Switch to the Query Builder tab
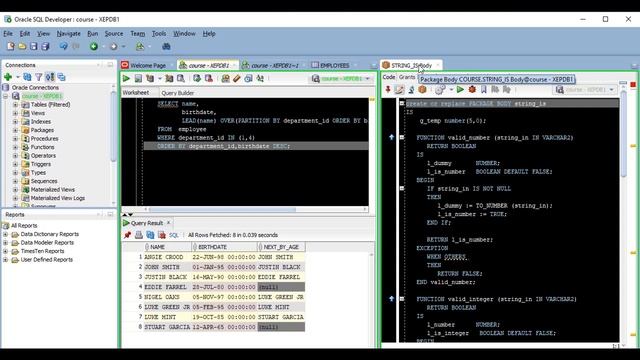640x360 pixels. point(178,93)
